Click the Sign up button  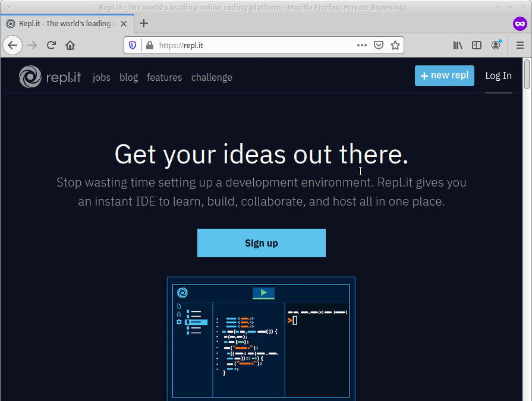tap(262, 243)
